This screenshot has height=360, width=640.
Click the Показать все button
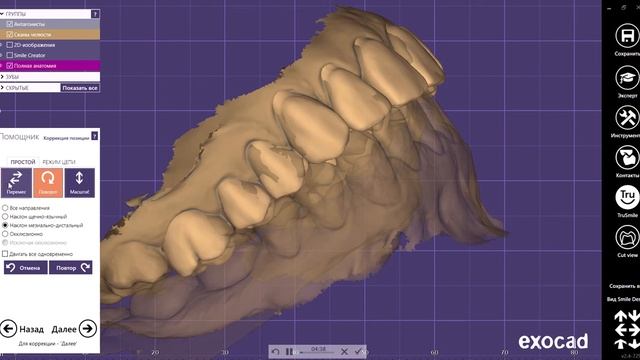[x=80, y=88]
